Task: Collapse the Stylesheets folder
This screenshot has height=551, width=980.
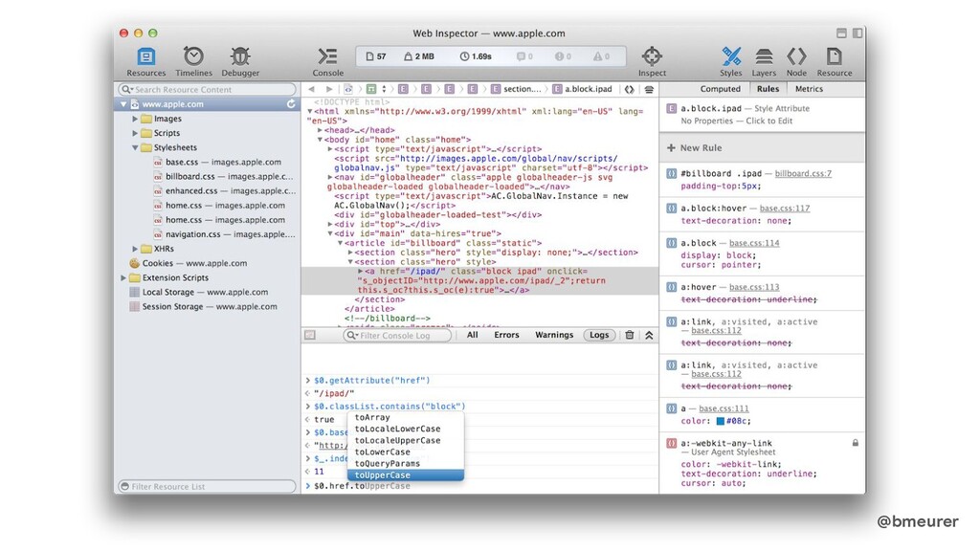Action: point(135,148)
